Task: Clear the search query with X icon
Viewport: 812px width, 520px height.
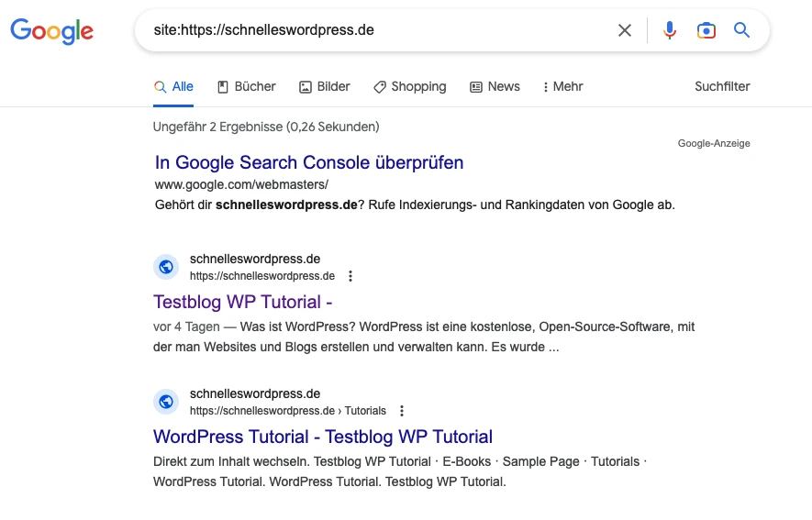Action: coord(625,30)
